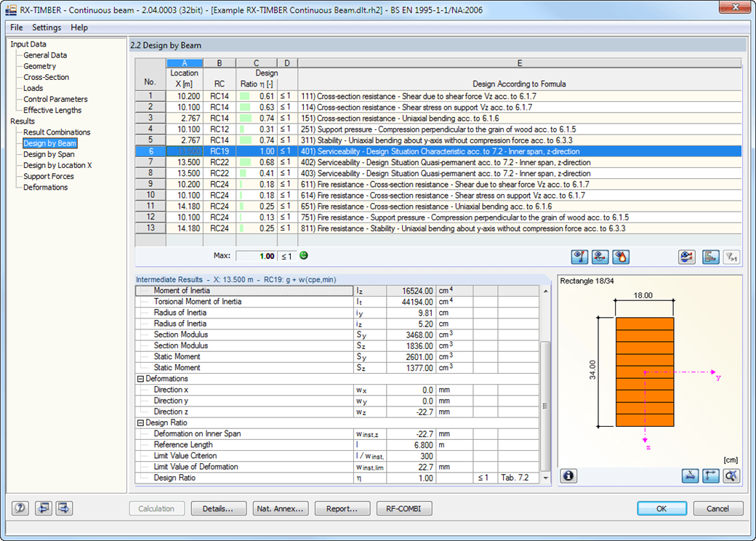Collapse the Design Ratio section
756x541 pixels.
click(140, 422)
